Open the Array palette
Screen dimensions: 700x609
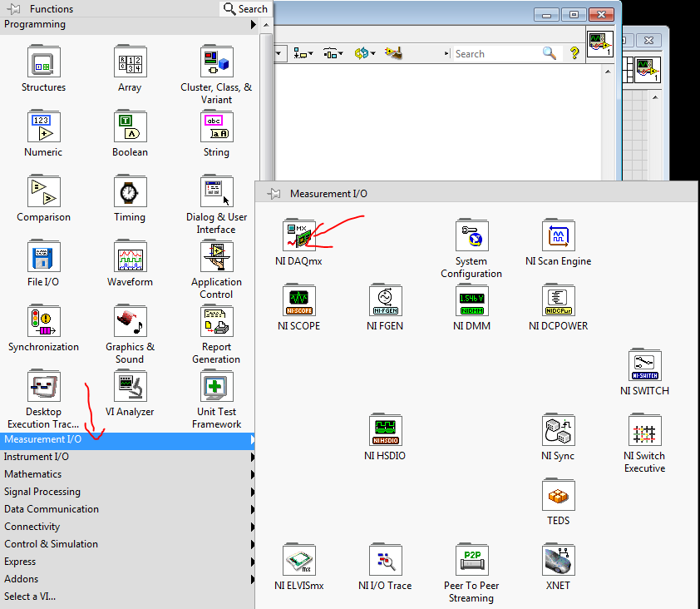tap(130, 62)
